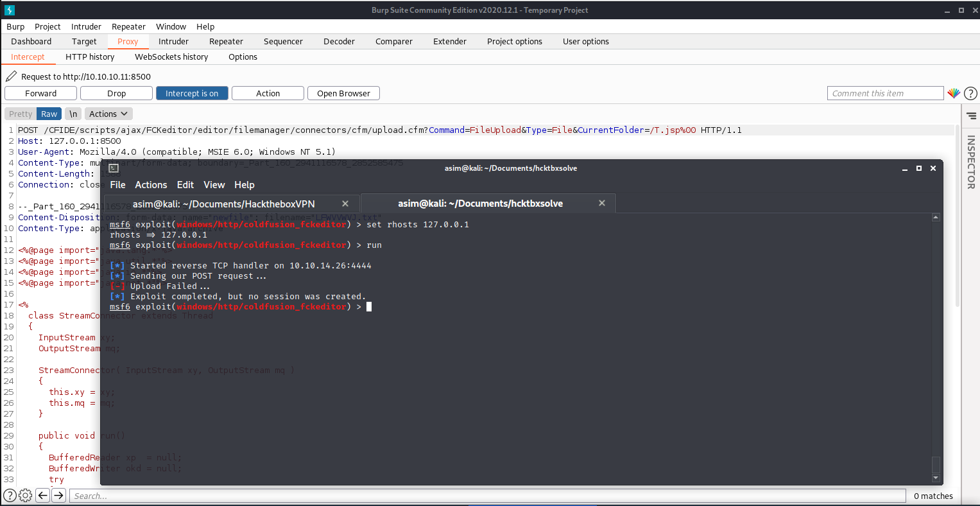Open the terminal File menu
This screenshot has height=506, width=980.
(x=117, y=184)
